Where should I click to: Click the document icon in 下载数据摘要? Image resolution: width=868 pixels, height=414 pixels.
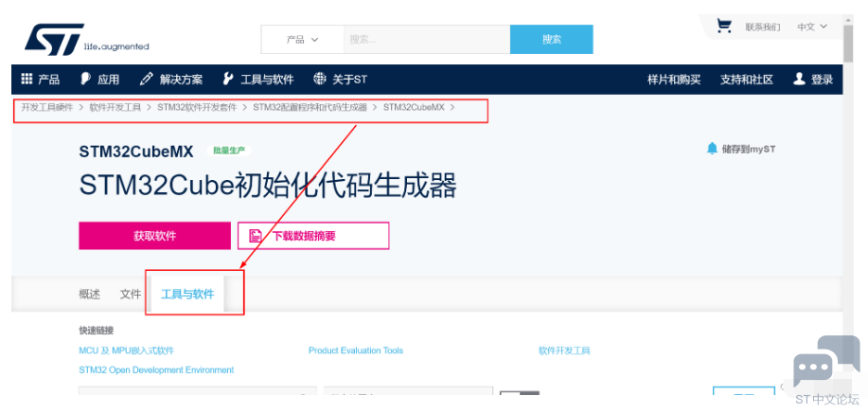[x=256, y=236]
